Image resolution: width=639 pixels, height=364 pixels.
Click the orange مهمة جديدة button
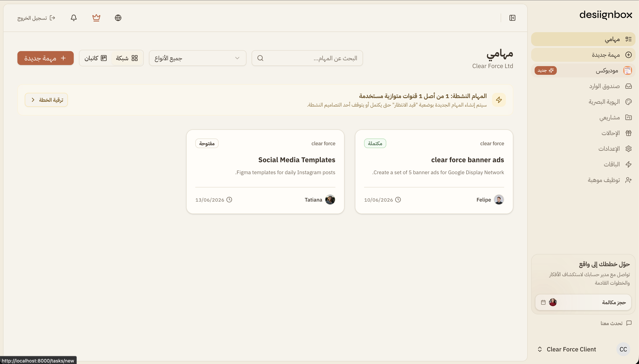pos(45,58)
